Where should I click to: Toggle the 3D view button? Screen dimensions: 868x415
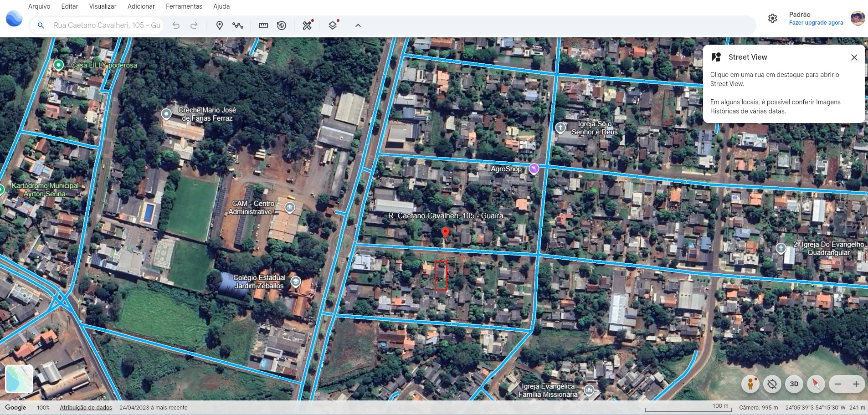pos(794,384)
